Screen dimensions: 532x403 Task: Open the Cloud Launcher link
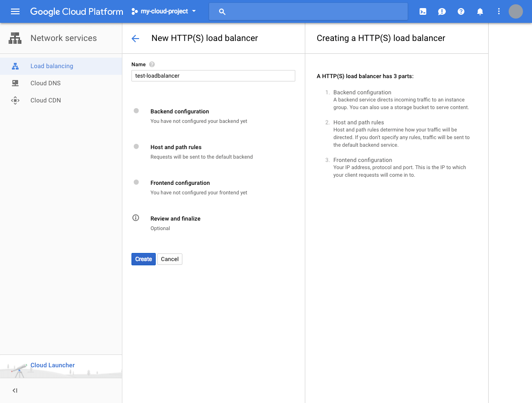coord(52,365)
